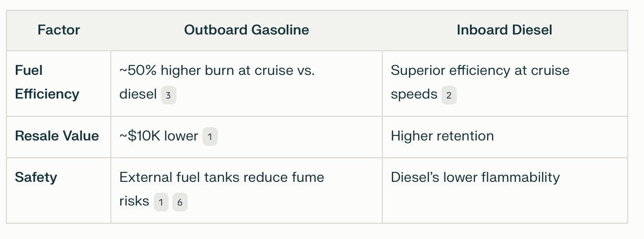Click the 'Safety' row label
644x239 pixels.
pyautogui.click(x=36, y=177)
